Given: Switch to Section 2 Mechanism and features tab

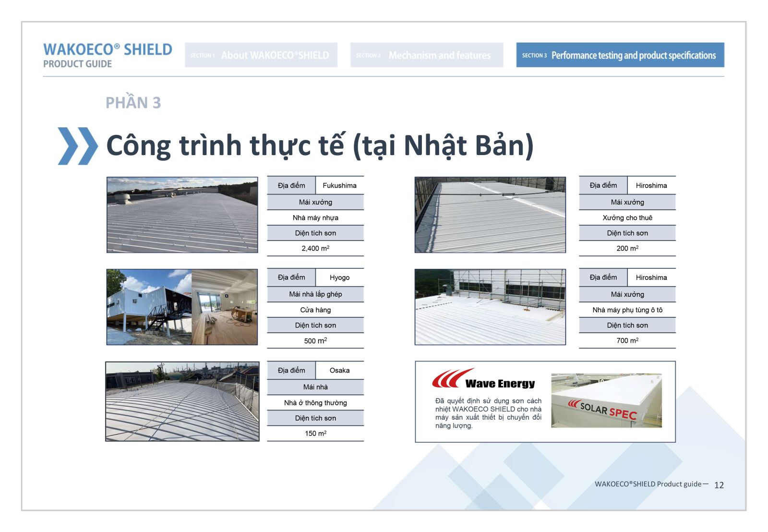Looking at the screenshot, I should click(x=427, y=55).
